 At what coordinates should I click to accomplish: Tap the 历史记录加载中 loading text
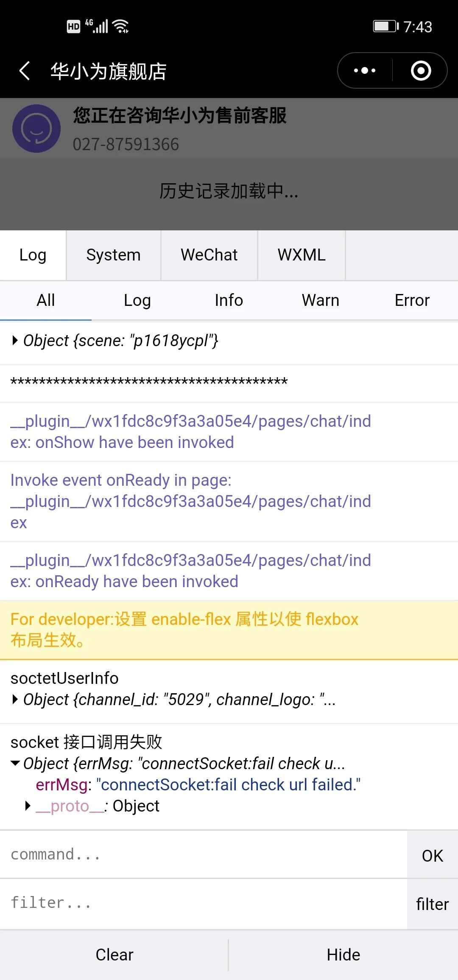coord(229,191)
